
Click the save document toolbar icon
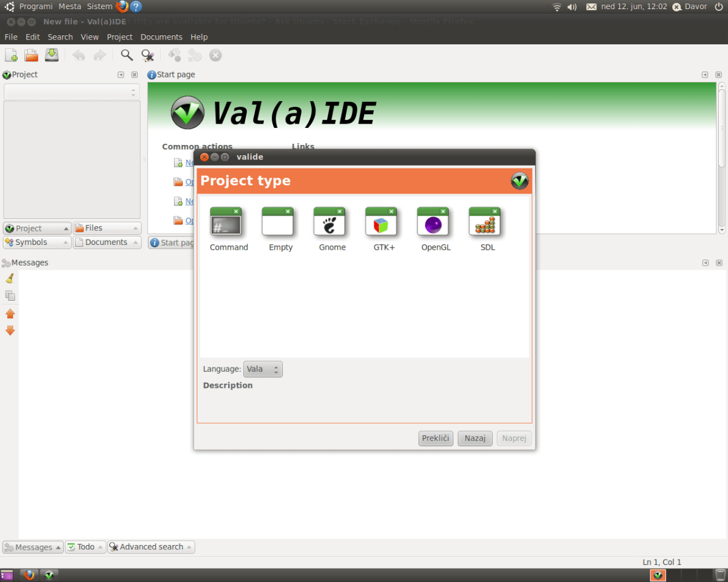pos(52,55)
